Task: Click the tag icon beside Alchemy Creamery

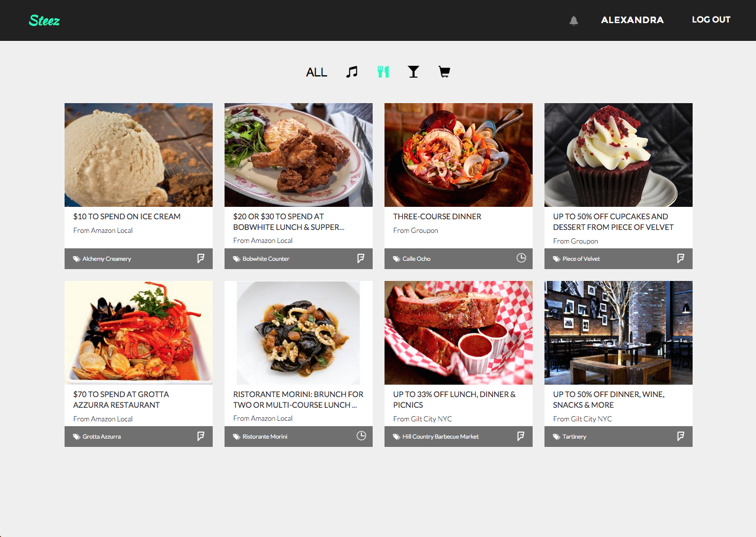Action: pos(76,259)
